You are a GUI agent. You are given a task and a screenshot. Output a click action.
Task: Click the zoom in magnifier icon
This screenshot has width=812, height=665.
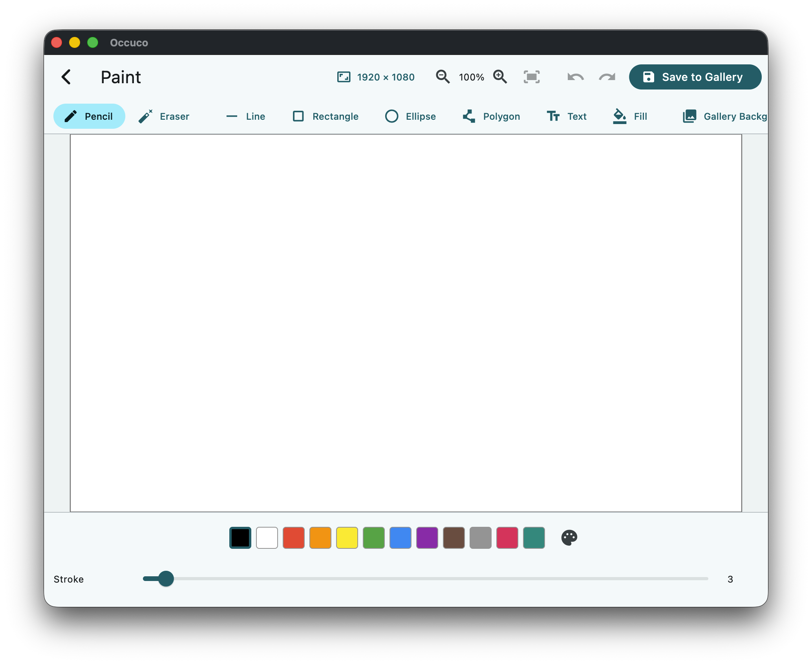tap(500, 77)
